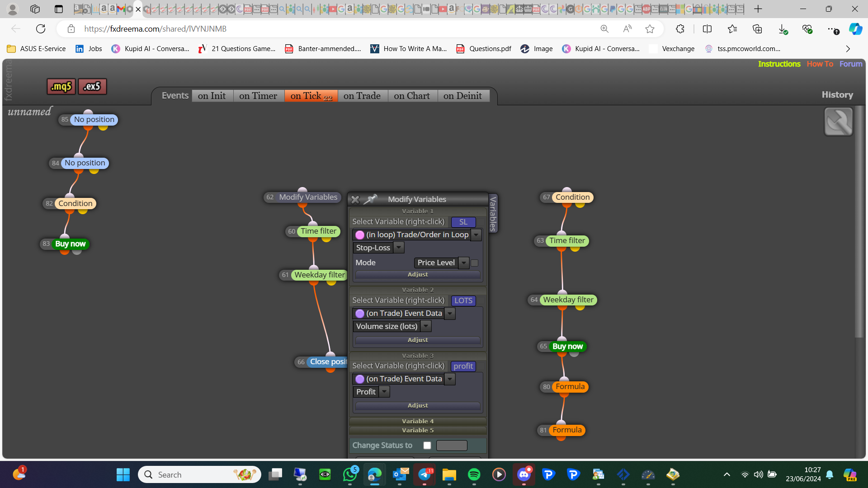868x488 pixels.
Task: Click the browser address bar URL
Action: 156,29
